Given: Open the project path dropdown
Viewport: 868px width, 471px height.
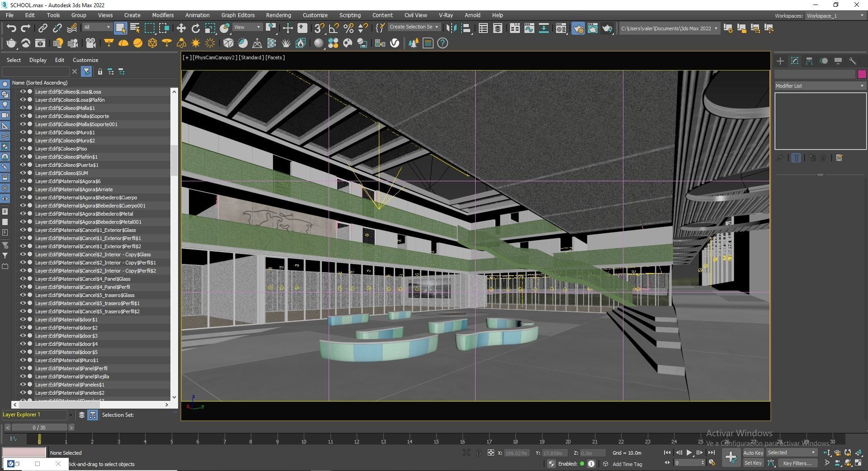Looking at the screenshot, I should click(x=669, y=28).
